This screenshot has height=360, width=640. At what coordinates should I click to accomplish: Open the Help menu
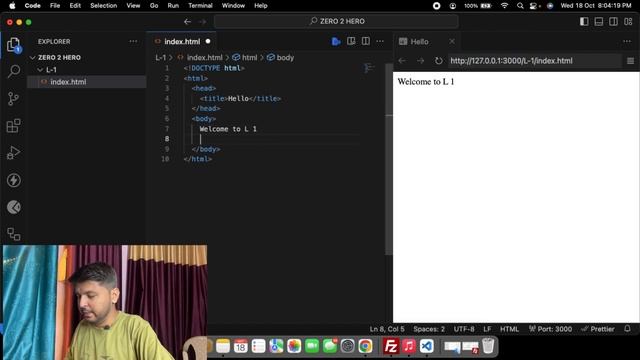tap(260, 6)
